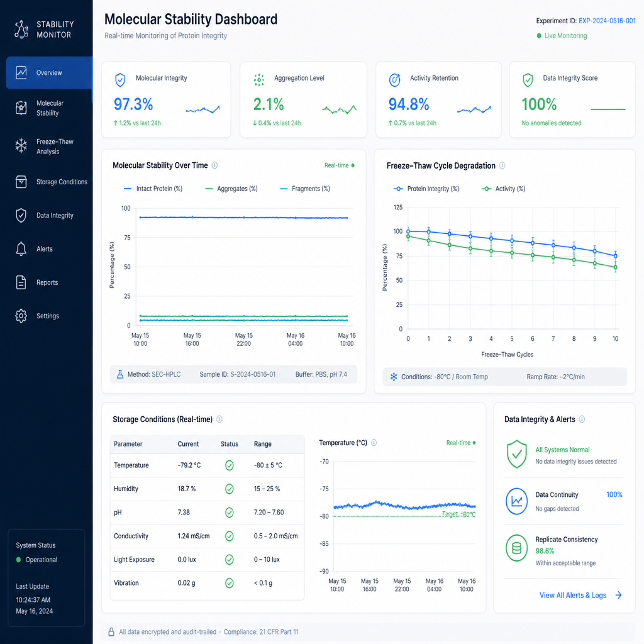This screenshot has width=644, height=644.
Task: Show info for Storage Conditions (Real-time)
Action: (x=219, y=419)
